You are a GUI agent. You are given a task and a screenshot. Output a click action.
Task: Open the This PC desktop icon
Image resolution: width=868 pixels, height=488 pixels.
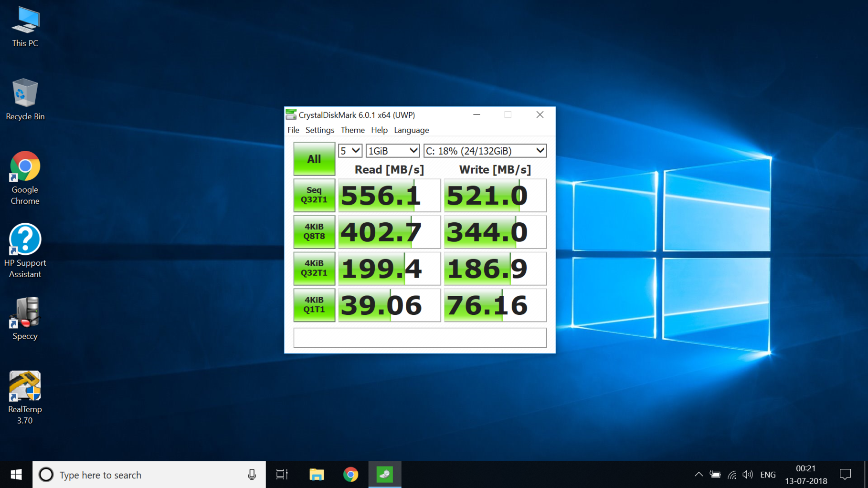[25, 27]
